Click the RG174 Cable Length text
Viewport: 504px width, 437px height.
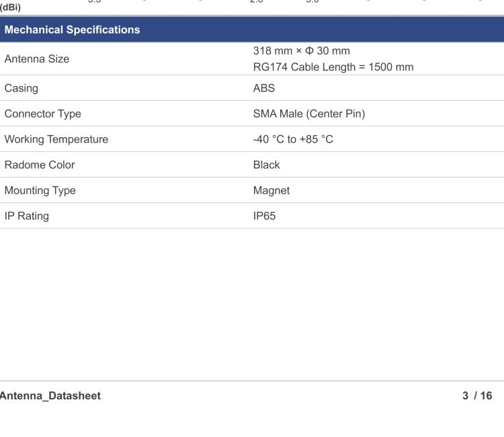click(333, 67)
